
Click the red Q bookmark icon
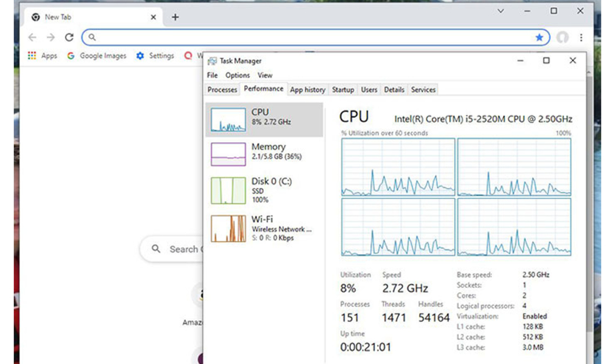[188, 56]
